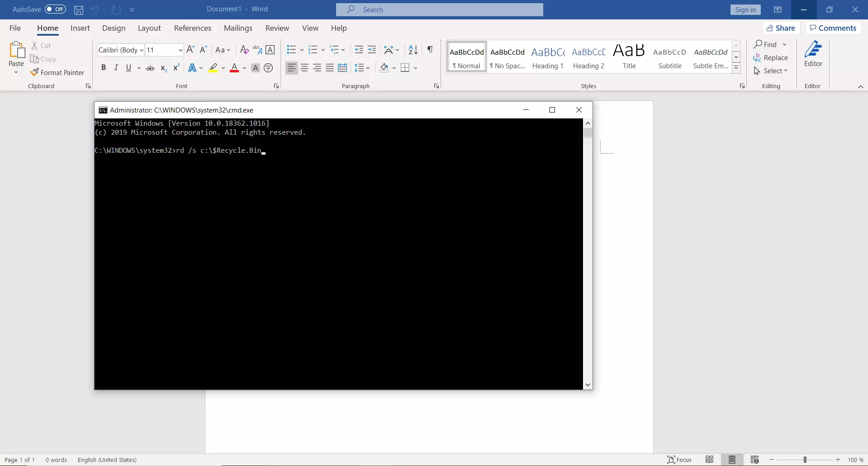Toggle show paragraph marks
The width and height of the screenshot is (868, 466).
click(430, 50)
